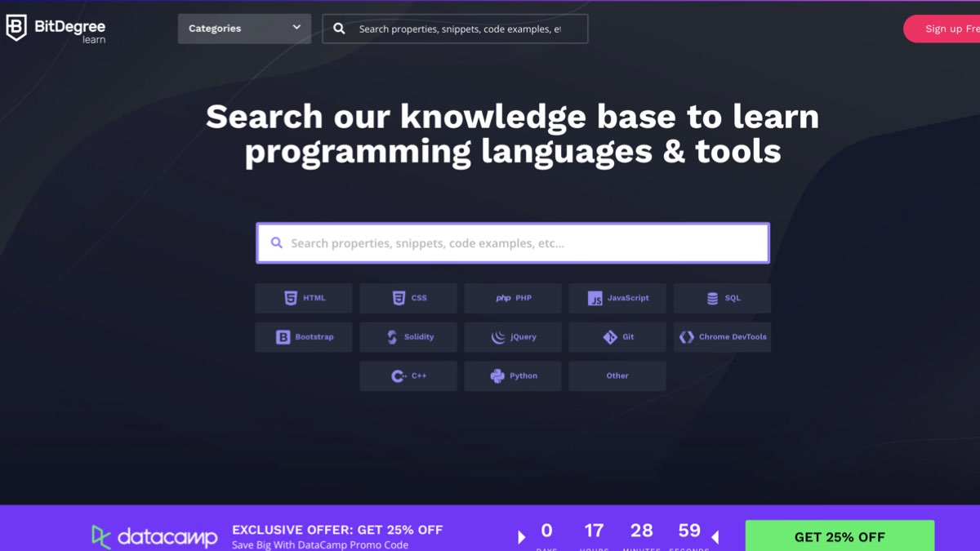Select the CSS3 icon tile
The width and height of the screenshot is (980, 551).
tap(399, 299)
